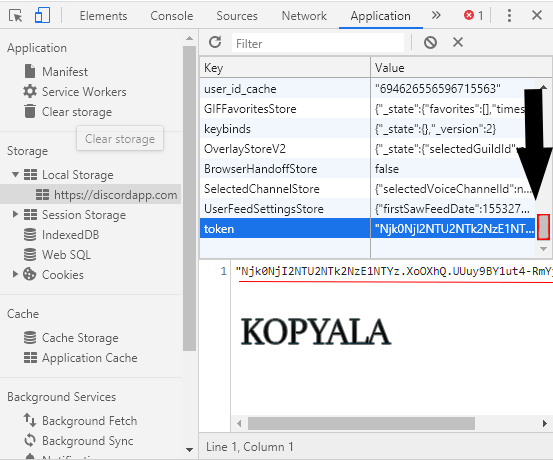Expand the Cookies tree node
Viewport: 553px width, 460px height.
pyautogui.click(x=15, y=274)
